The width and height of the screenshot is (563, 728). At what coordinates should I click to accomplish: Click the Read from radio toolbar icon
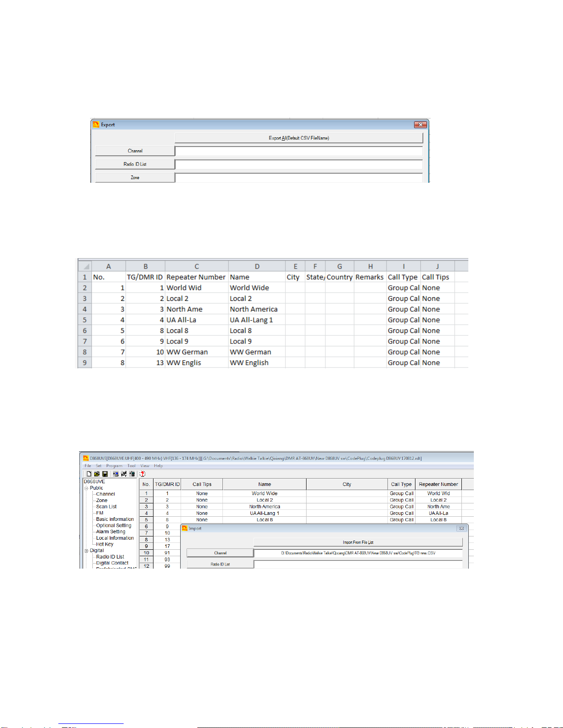click(x=124, y=474)
